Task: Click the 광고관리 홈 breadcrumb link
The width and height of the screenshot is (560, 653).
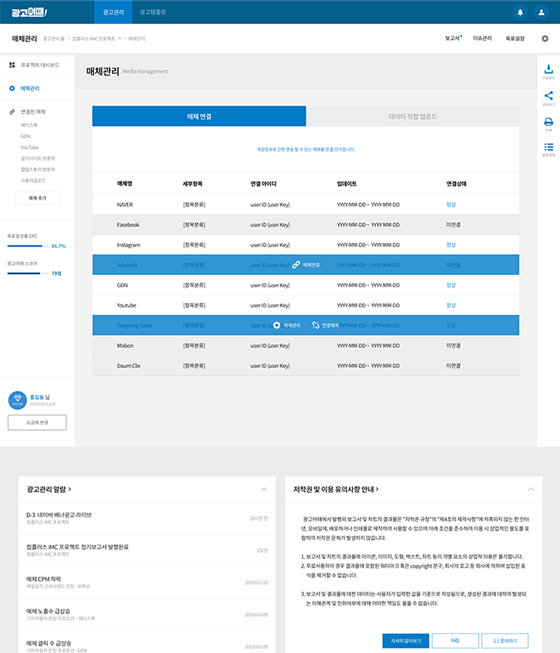Action: [54, 38]
